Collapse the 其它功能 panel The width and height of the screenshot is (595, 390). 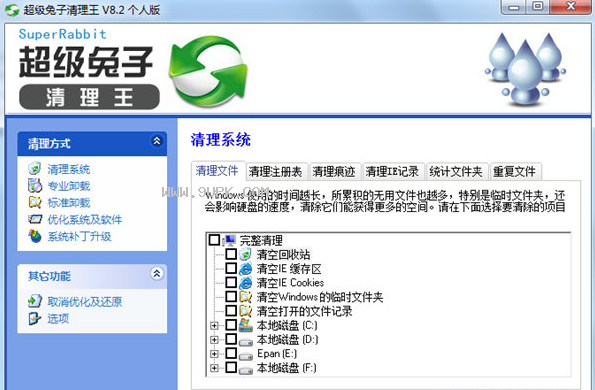click(x=157, y=274)
